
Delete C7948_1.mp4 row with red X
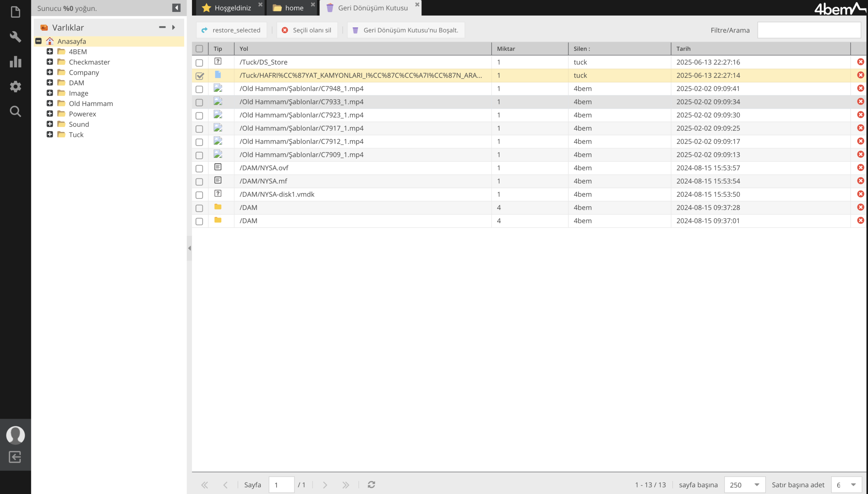(861, 88)
